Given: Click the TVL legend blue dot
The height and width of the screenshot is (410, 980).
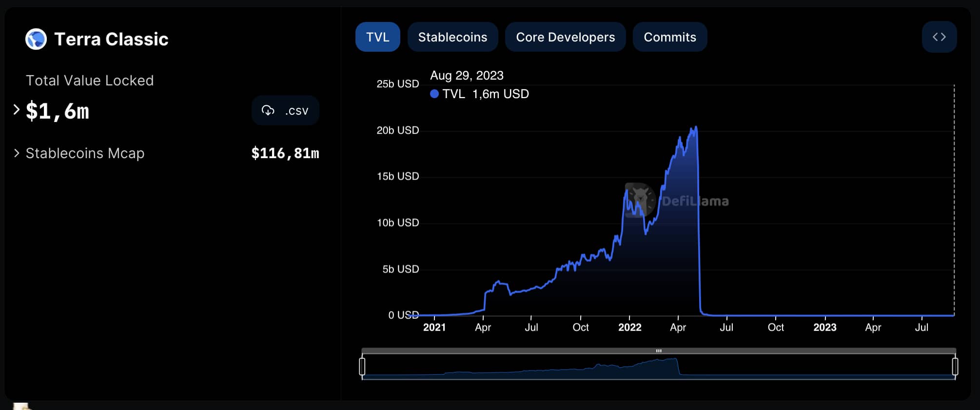Looking at the screenshot, I should pos(434,94).
